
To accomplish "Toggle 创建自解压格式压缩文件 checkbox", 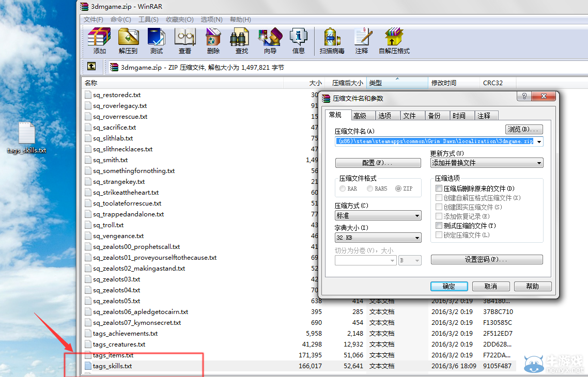I will 439,197.
